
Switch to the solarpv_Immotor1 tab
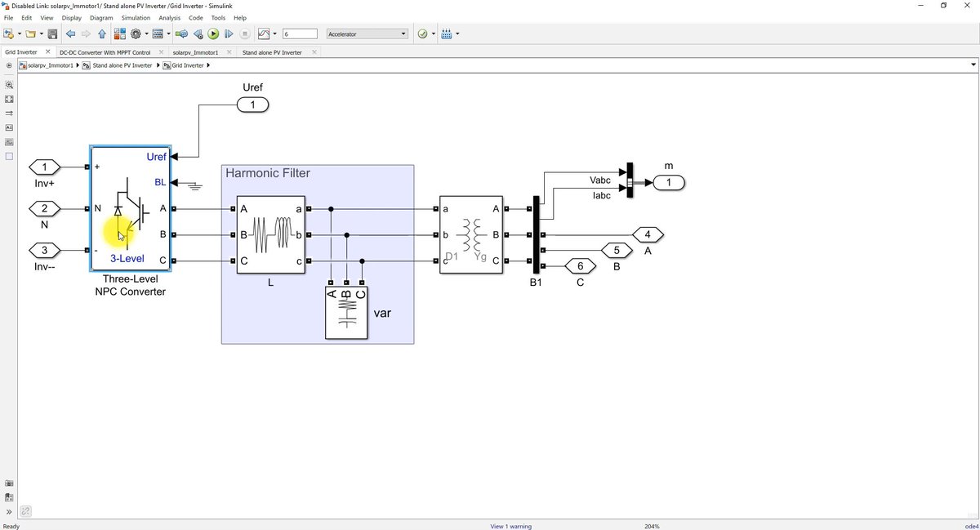pyautogui.click(x=195, y=52)
